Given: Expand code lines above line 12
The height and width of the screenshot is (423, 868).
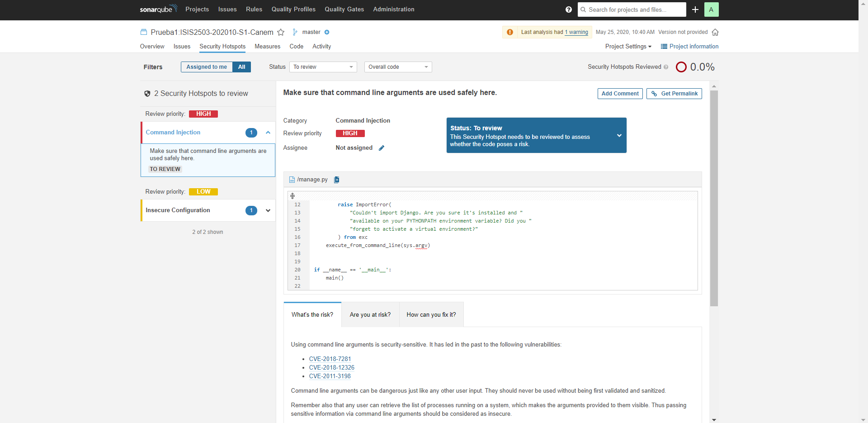Looking at the screenshot, I should (x=292, y=196).
